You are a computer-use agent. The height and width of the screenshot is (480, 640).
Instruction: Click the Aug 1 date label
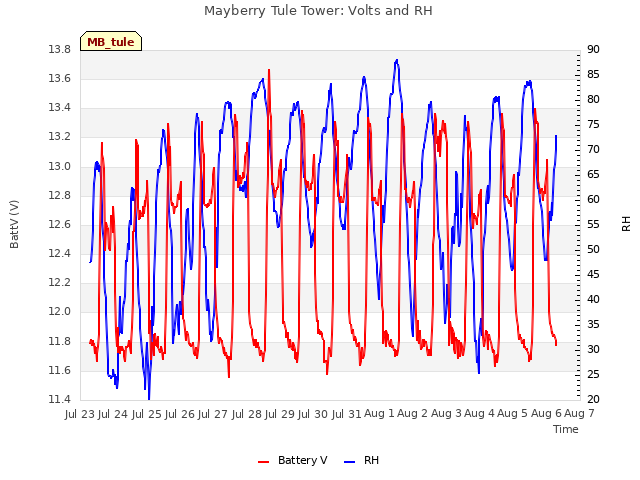(379, 414)
